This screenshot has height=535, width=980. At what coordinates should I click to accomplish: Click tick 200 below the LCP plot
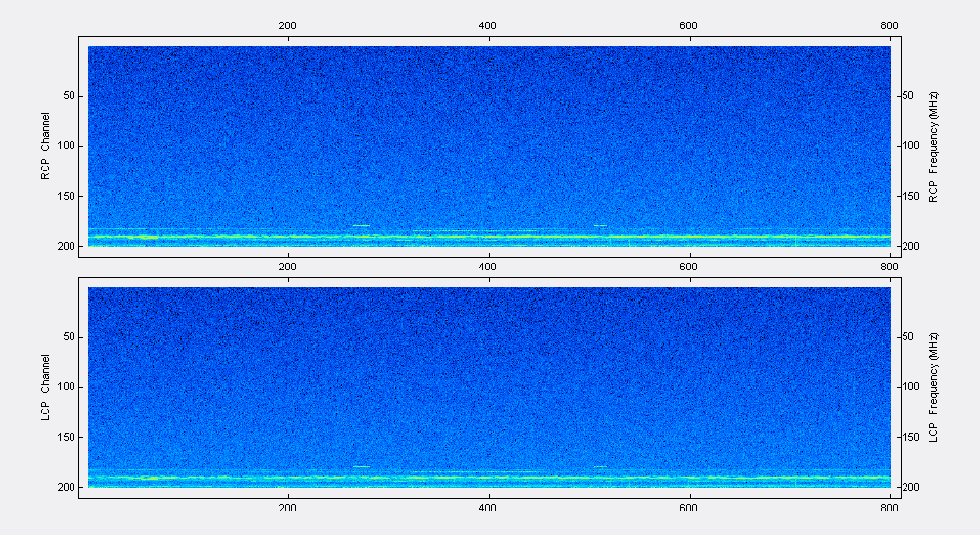[287, 509]
